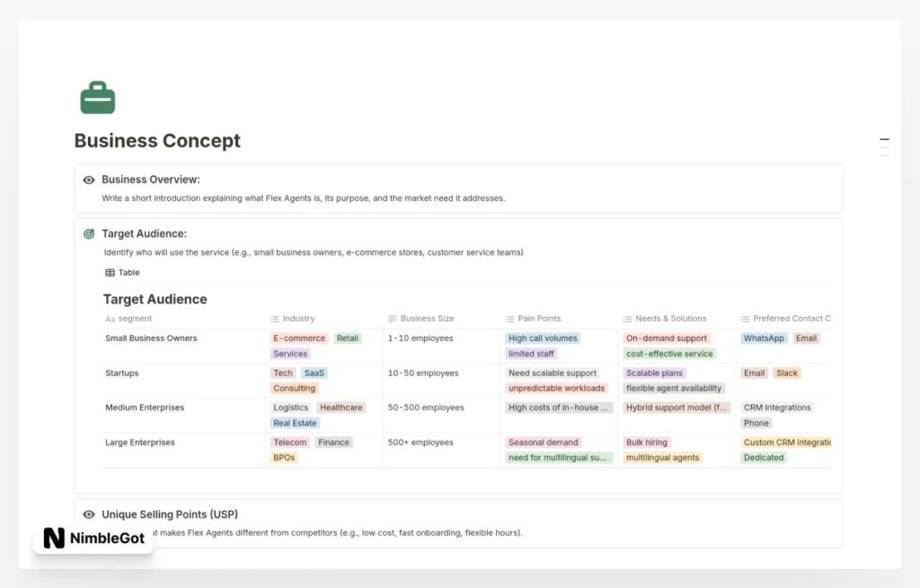Click the Business Concept page title
Screen dimensions: 920x588
tap(157, 141)
